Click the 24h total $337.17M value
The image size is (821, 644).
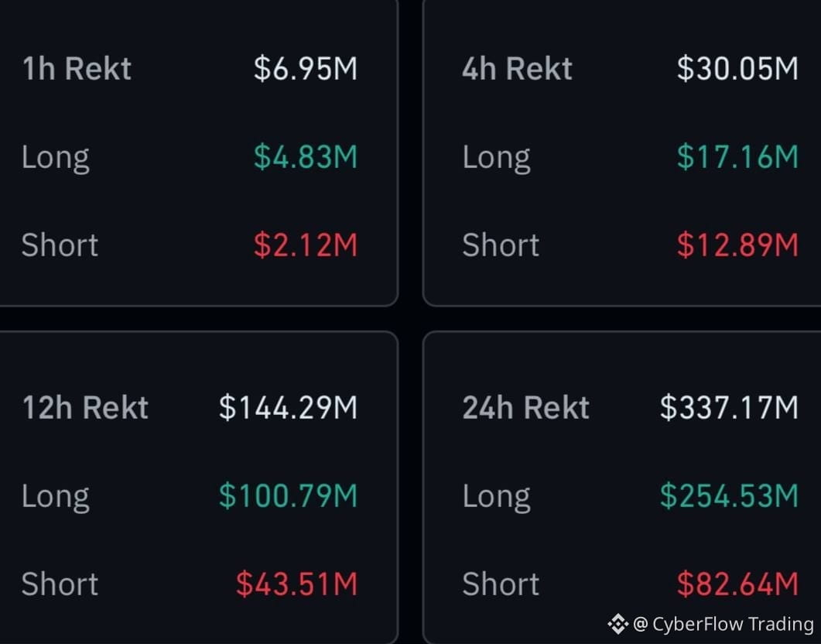[x=729, y=407]
